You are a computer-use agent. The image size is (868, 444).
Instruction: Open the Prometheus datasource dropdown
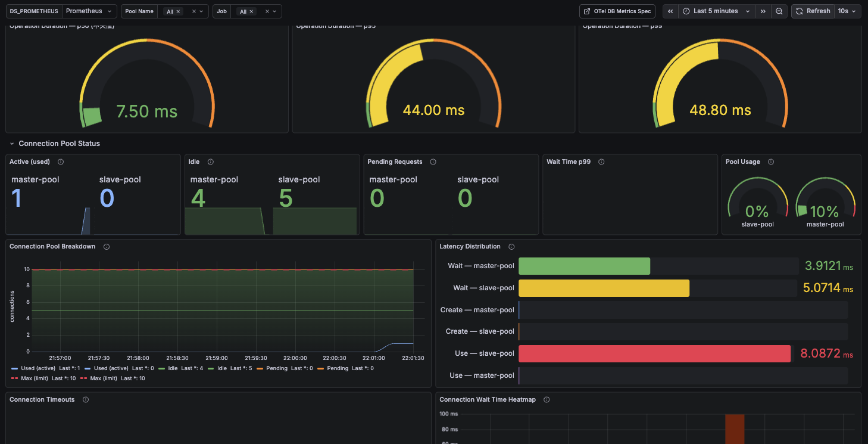[x=89, y=11]
